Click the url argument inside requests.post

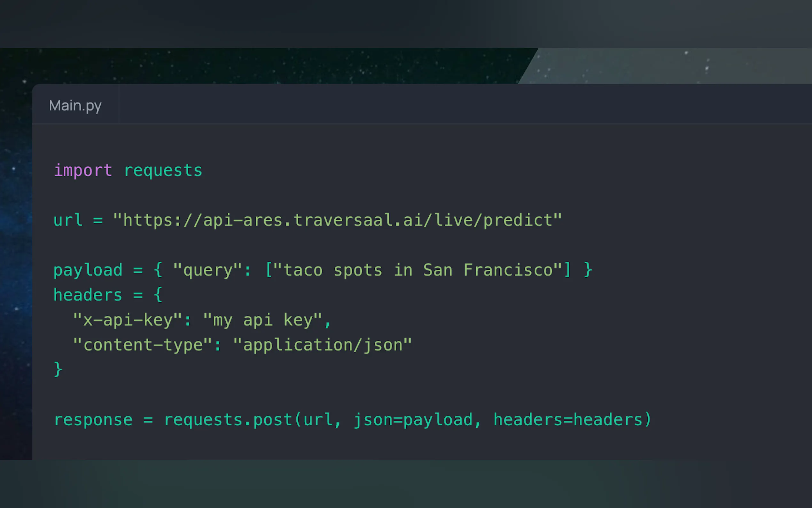[318, 420]
